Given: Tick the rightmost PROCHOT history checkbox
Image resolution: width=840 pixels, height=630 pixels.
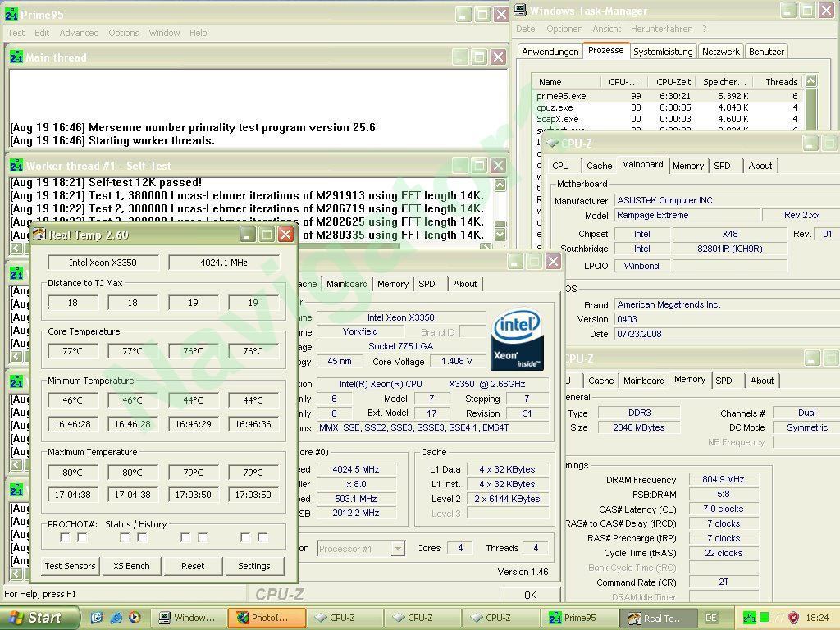Looking at the screenshot, I should (262, 537).
